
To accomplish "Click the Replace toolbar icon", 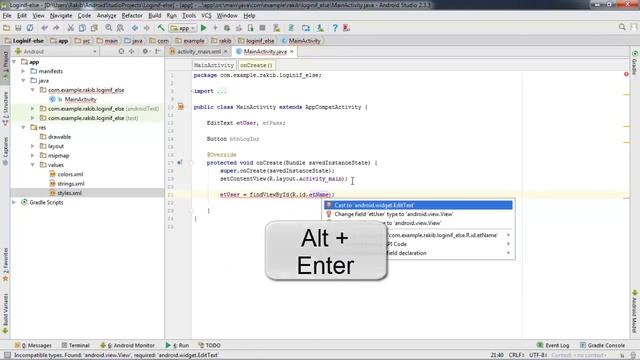I will pyautogui.click(x=120, y=28).
